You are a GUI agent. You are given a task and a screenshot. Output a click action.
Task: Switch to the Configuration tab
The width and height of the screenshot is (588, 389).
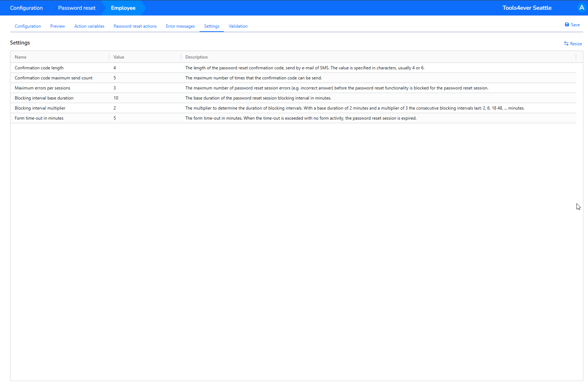(28, 26)
